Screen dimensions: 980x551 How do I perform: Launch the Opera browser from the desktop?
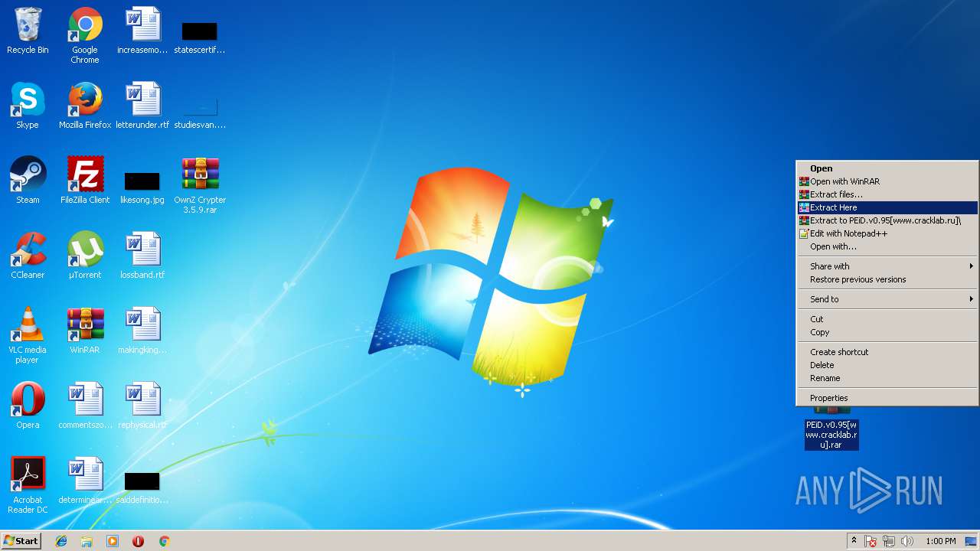tap(28, 406)
